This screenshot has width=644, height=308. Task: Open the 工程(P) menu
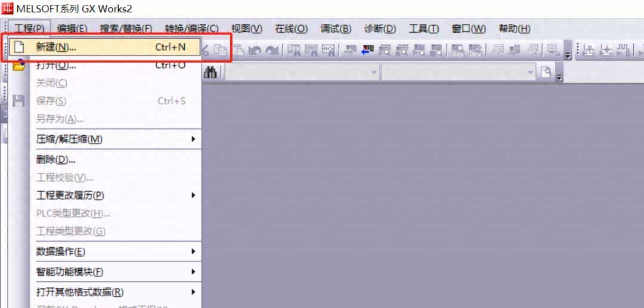[29, 29]
